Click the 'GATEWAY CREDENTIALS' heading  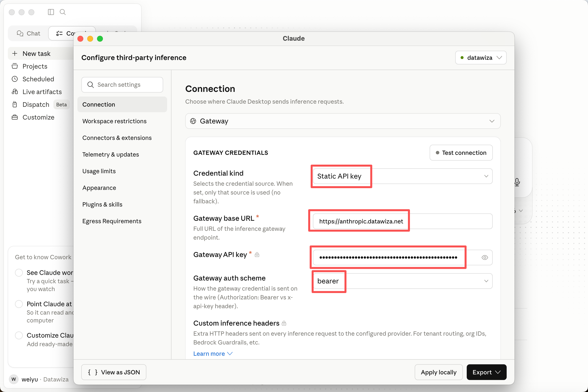click(231, 153)
